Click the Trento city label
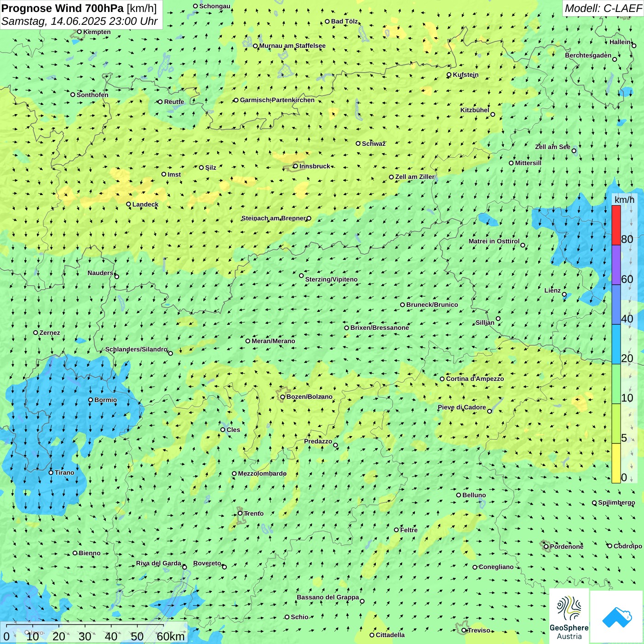 pyautogui.click(x=254, y=513)
